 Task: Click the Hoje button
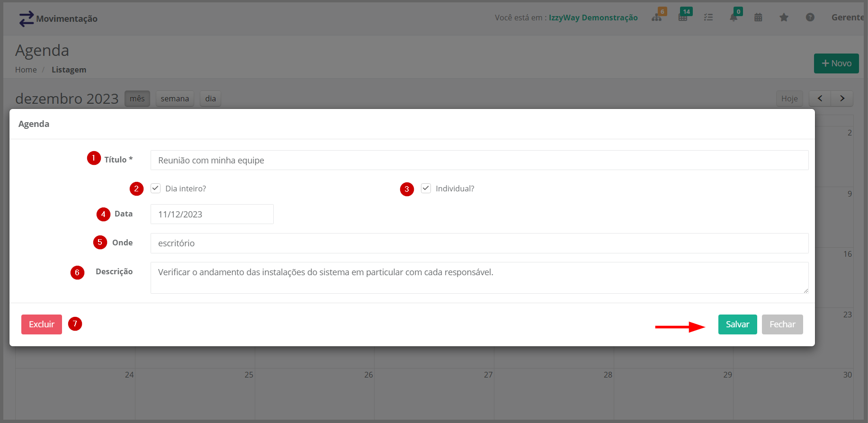coord(789,99)
